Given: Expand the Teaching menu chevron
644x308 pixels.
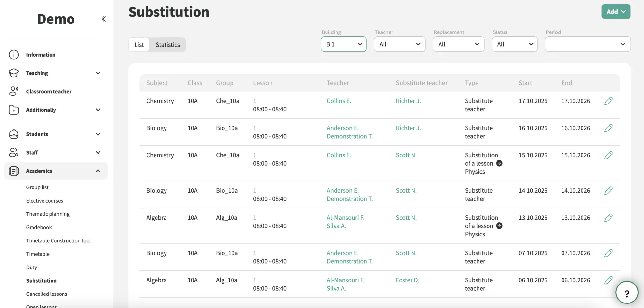Looking at the screenshot, I should pos(98,73).
